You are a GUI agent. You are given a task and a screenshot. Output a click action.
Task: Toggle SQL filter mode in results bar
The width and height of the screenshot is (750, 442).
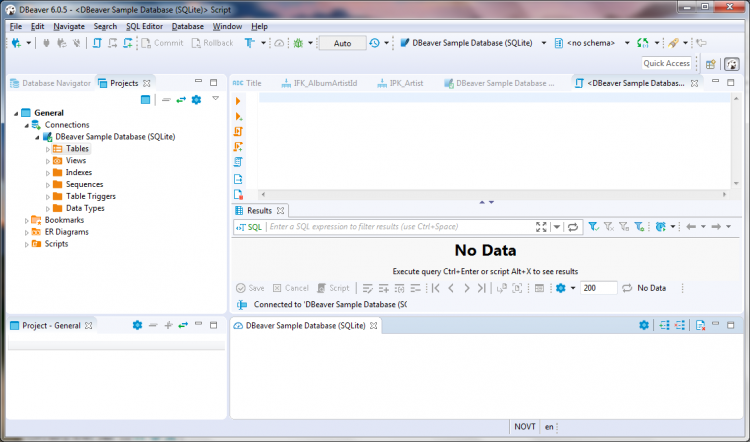(x=248, y=227)
